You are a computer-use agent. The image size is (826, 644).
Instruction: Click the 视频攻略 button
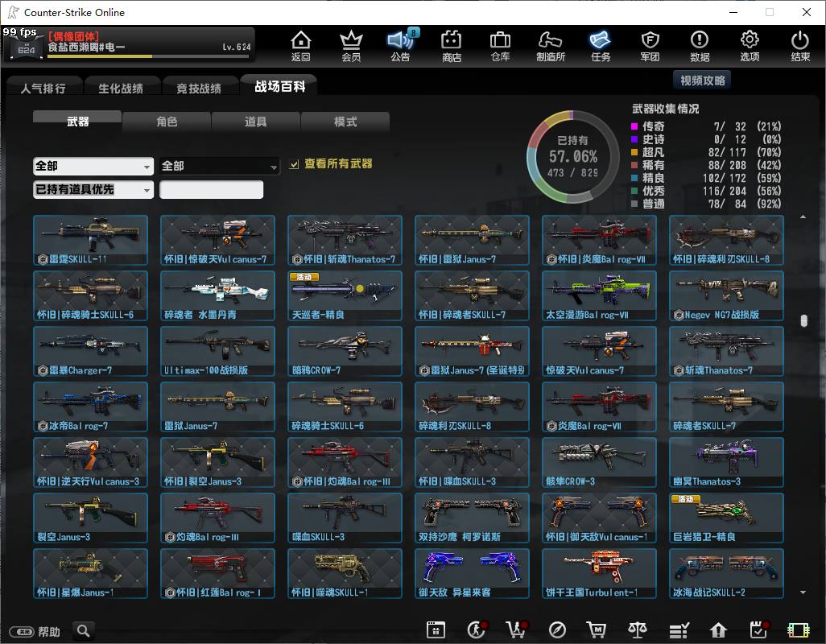(x=702, y=80)
